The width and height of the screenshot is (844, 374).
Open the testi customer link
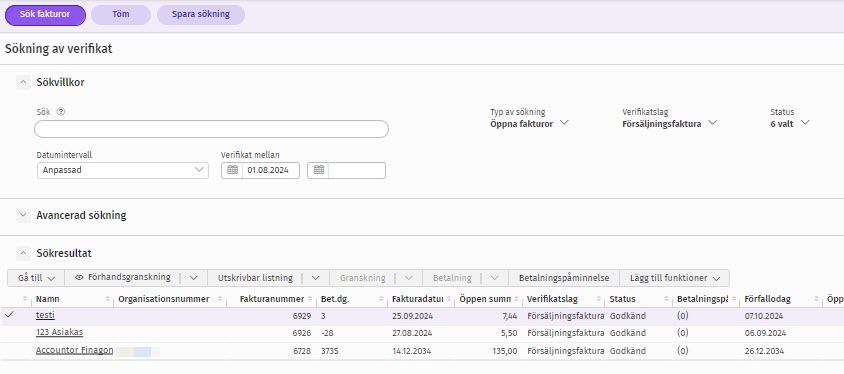coord(45,315)
